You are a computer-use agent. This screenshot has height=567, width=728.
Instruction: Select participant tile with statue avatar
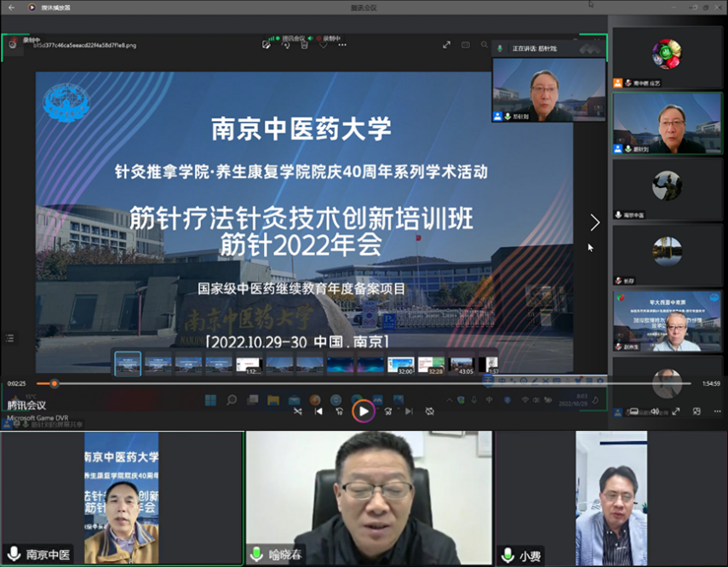click(668, 189)
